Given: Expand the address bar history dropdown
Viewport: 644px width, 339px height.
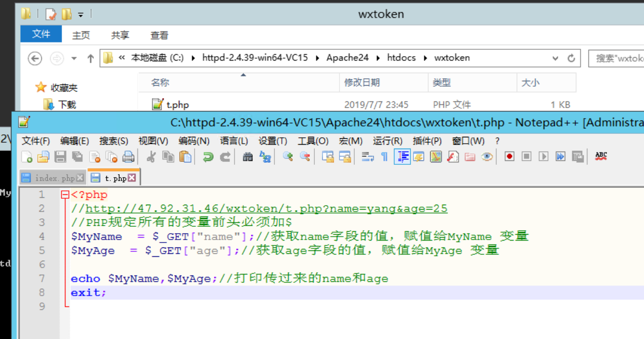Looking at the screenshot, I should [555, 58].
